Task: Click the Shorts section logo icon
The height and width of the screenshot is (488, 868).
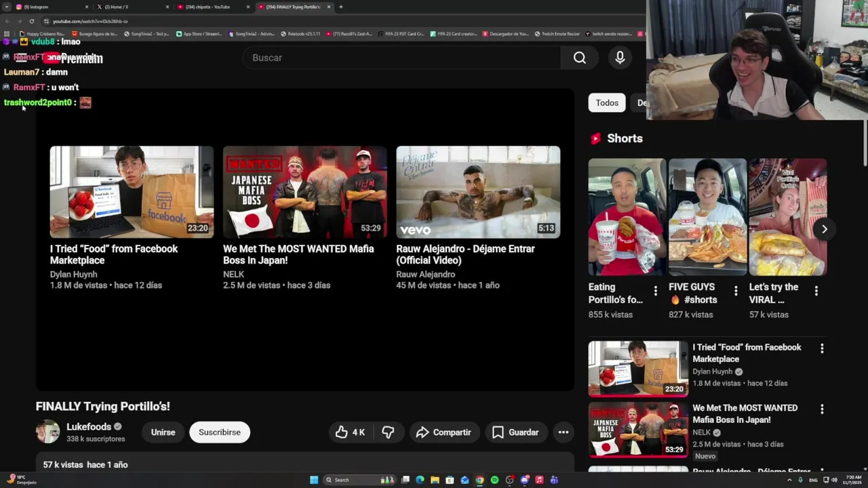Action: pyautogui.click(x=595, y=138)
